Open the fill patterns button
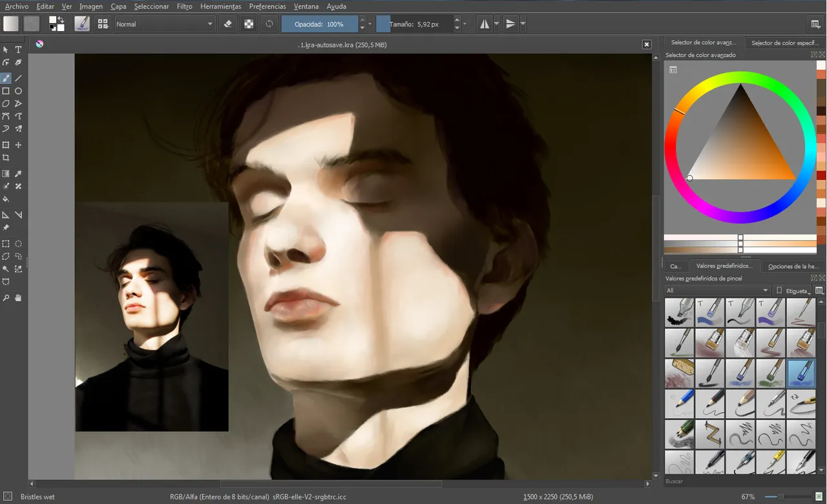The height and width of the screenshot is (504, 827). coord(32,24)
